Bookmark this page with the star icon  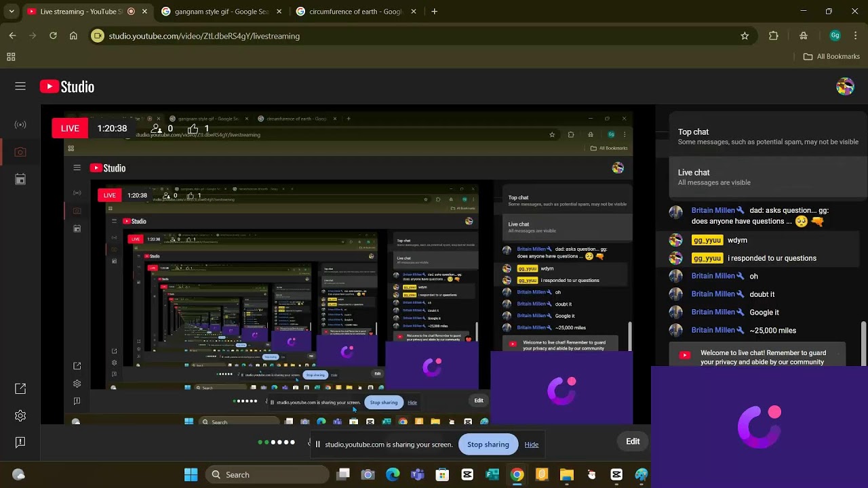[x=745, y=36]
